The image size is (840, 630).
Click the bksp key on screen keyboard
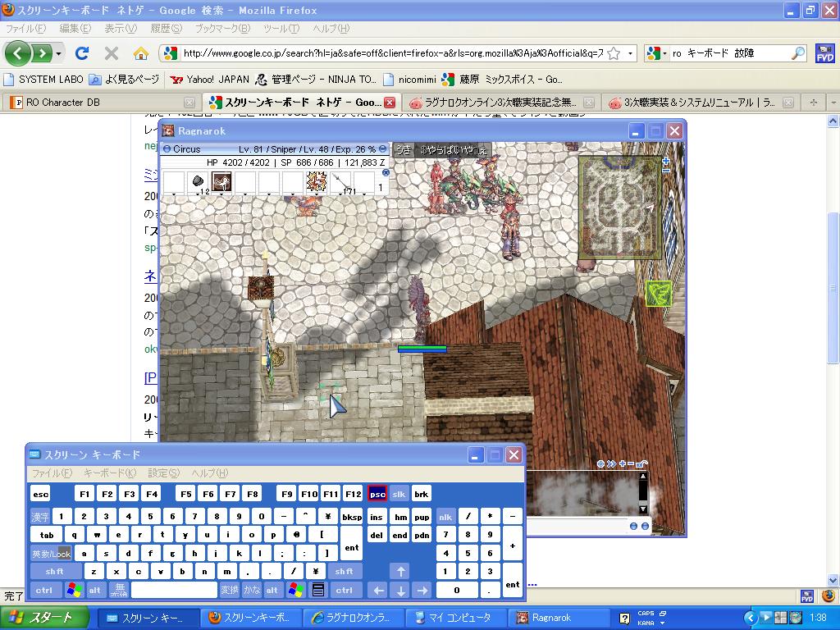pos(351,517)
